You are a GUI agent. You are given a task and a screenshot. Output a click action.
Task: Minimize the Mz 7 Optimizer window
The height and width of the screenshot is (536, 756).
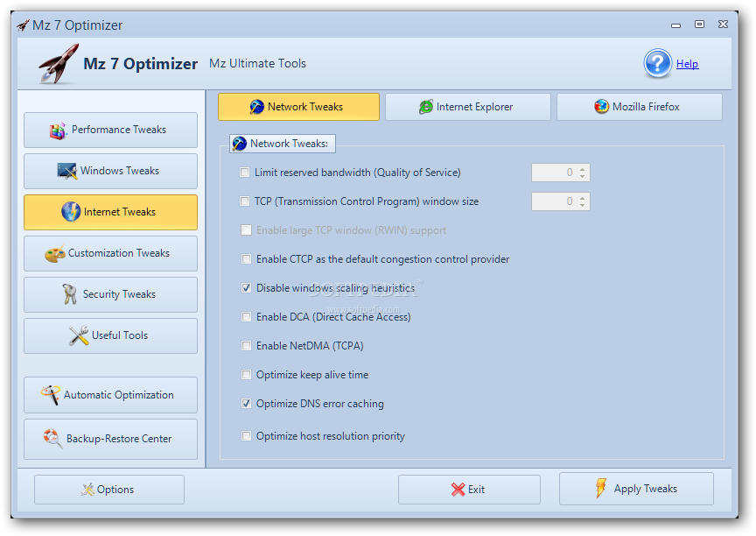(x=676, y=25)
